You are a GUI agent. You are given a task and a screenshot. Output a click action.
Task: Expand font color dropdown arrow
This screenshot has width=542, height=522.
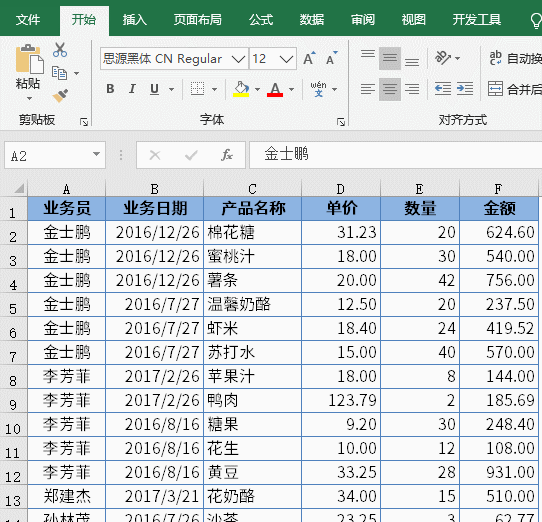(x=291, y=90)
